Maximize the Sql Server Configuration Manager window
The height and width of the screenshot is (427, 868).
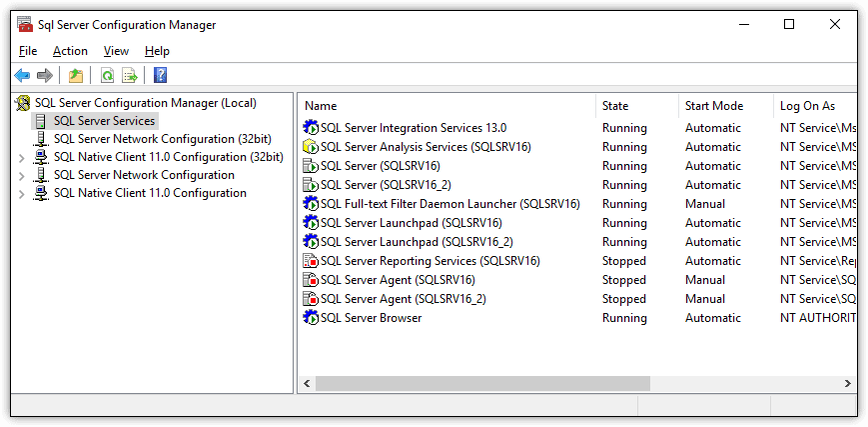[x=789, y=24]
